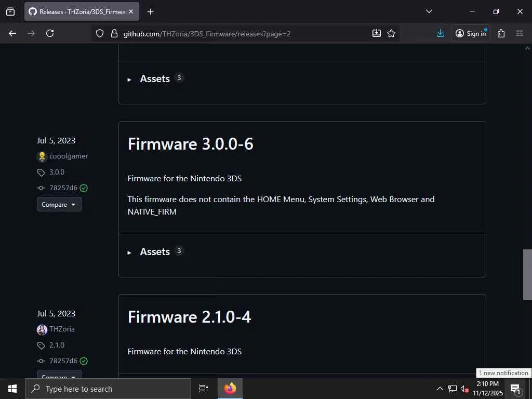Open the Firefox tab overview icon
Screen dimensions: 532x399
tap(10, 11)
